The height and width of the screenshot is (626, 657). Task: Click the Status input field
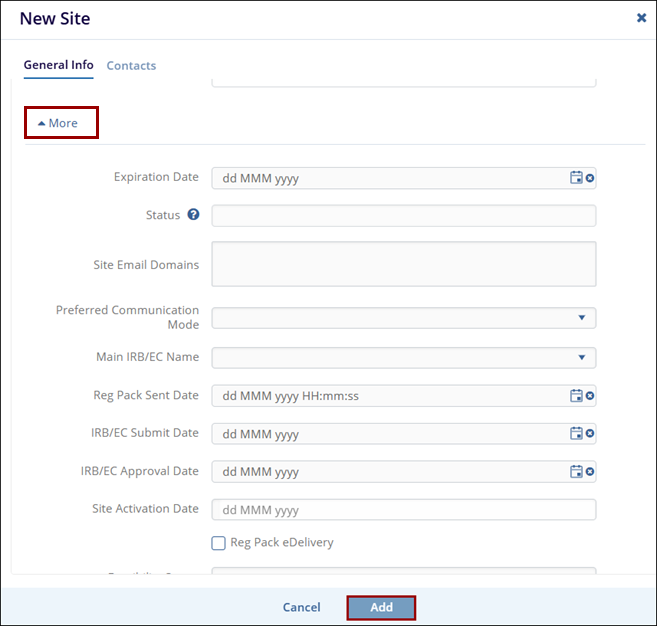point(403,216)
